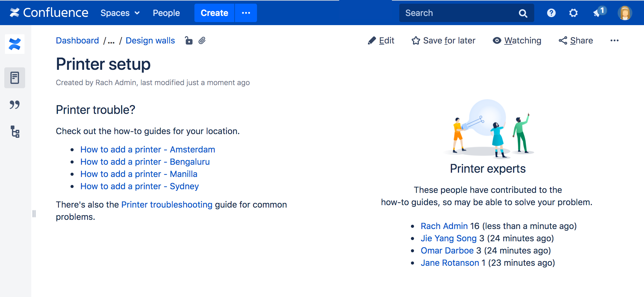Expand the Spaces dropdown menu

pyautogui.click(x=120, y=13)
